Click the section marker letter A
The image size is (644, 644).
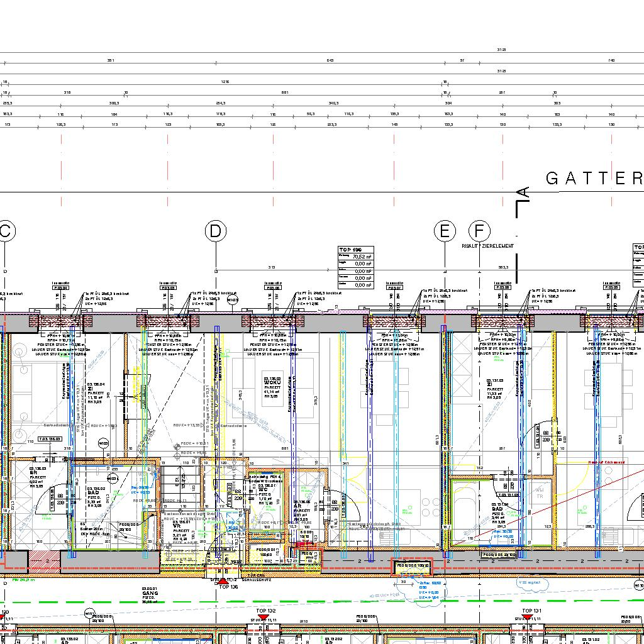pos(523,191)
